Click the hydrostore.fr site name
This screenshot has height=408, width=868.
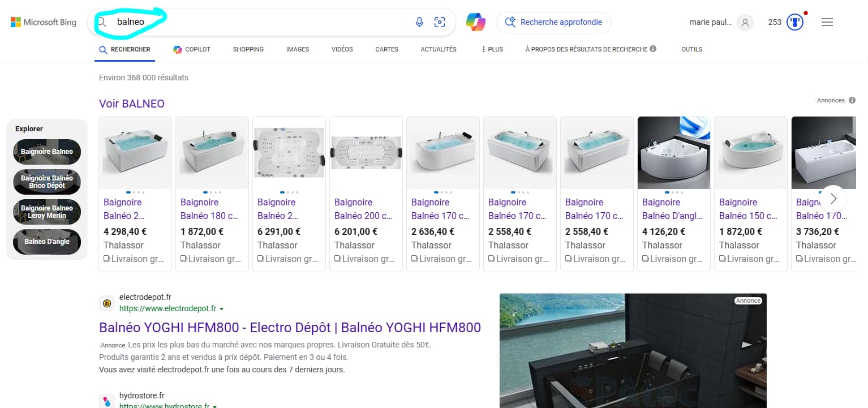point(142,396)
